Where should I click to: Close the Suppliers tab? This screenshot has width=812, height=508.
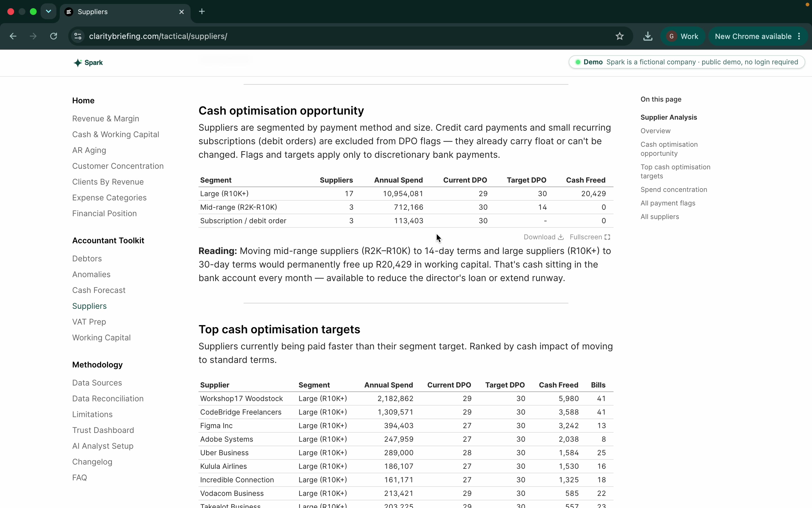(182, 12)
